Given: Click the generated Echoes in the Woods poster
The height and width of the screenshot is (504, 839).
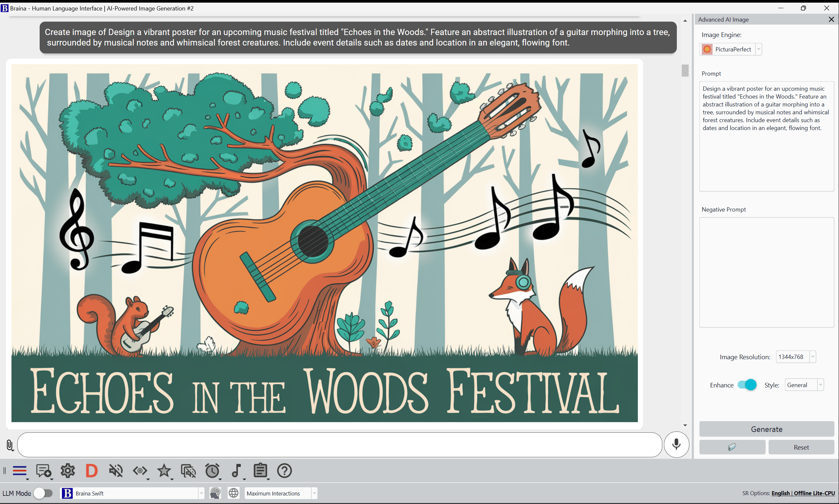Looking at the screenshot, I should point(324,243).
